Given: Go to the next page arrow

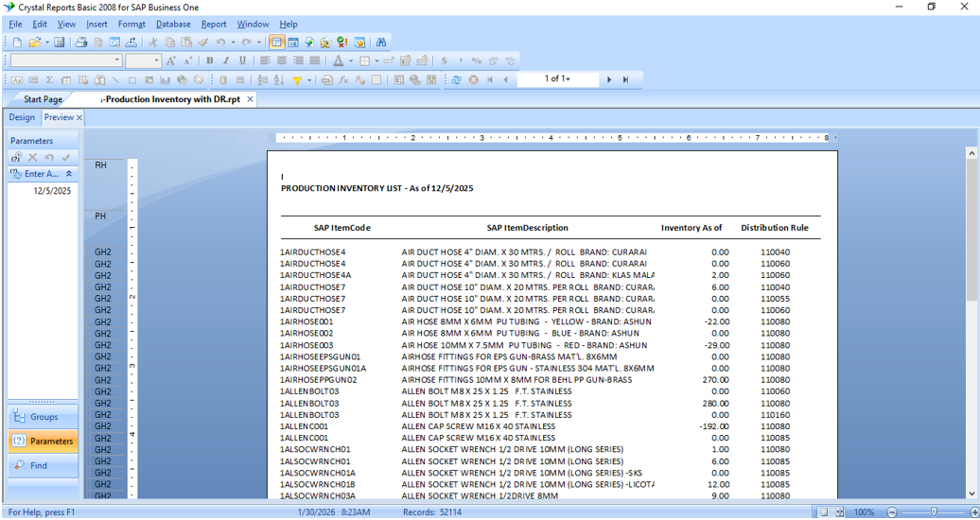Looking at the screenshot, I should click(609, 80).
